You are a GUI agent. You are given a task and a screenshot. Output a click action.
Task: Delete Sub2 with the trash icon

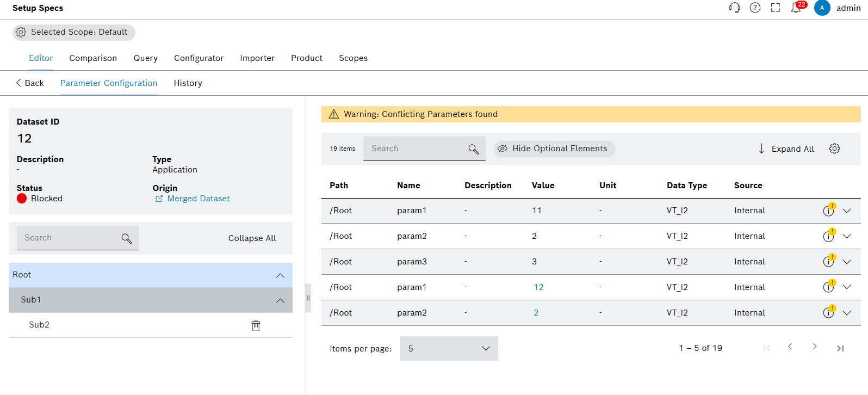pyautogui.click(x=256, y=325)
